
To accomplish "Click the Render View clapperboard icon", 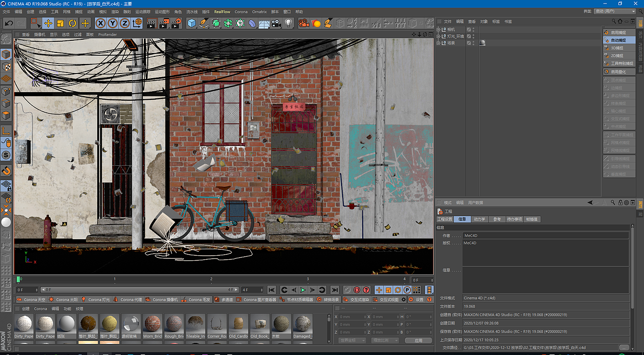I will click(151, 23).
